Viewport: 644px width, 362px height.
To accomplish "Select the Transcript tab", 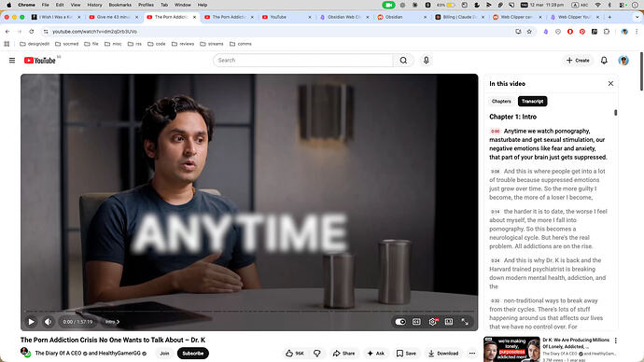I will click(x=532, y=101).
